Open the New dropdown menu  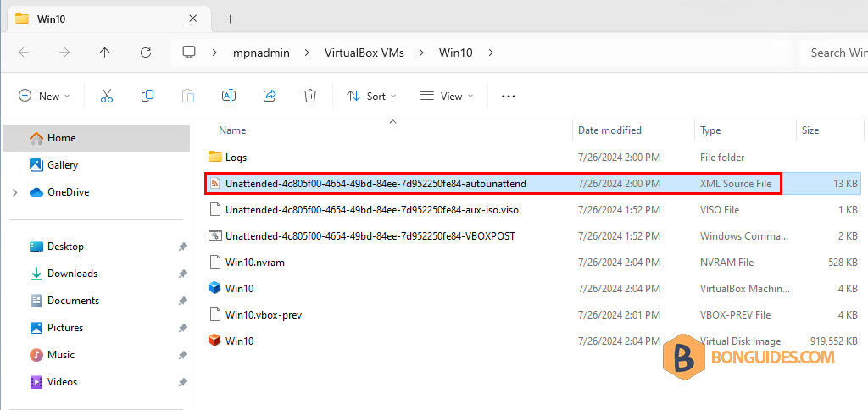point(44,96)
